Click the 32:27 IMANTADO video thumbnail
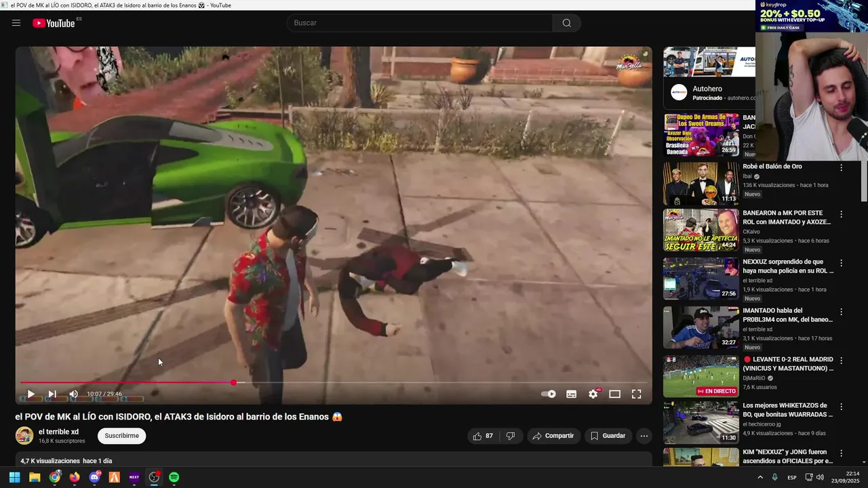868x488 pixels. [701, 327]
